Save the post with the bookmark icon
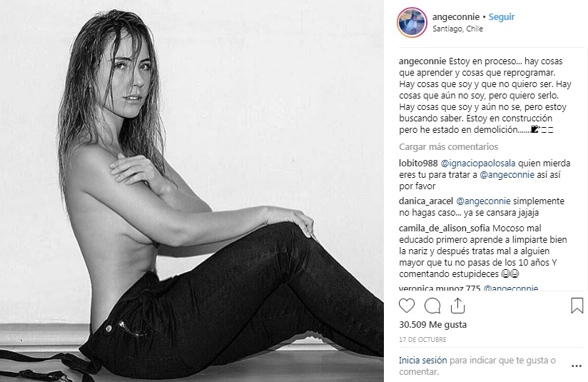Viewport: 588px width, 382px height. (x=577, y=306)
